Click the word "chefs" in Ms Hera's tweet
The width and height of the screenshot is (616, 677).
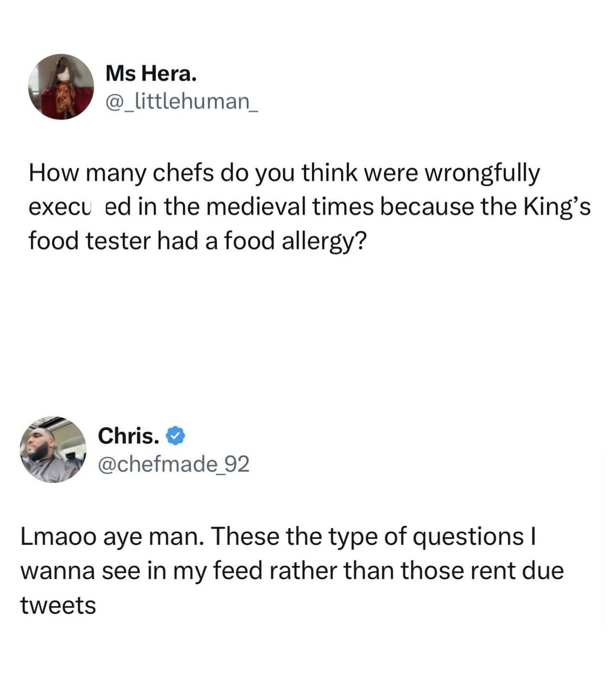click(183, 173)
